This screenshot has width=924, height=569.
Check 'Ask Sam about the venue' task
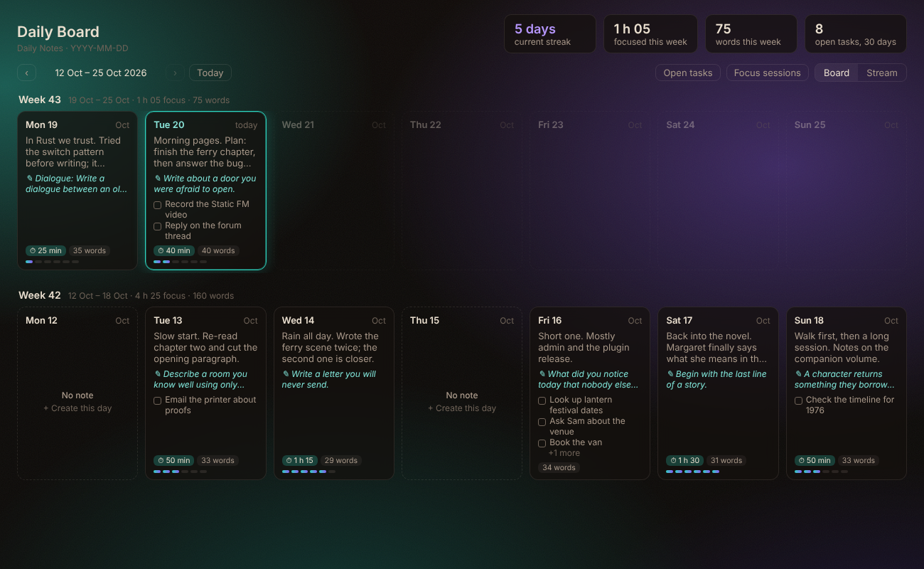[542, 422]
